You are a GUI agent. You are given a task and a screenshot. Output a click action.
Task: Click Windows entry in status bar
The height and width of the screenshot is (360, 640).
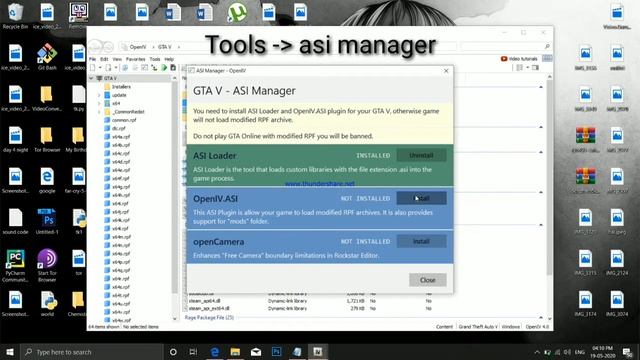[510, 327]
